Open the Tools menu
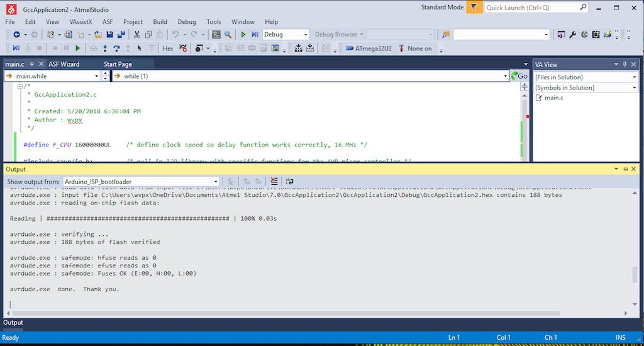644x346 pixels. pos(214,22)
